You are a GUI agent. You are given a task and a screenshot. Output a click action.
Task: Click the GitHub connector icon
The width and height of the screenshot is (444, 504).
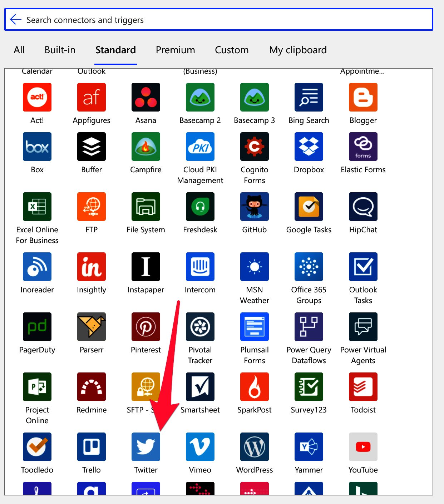pos(255,207)
